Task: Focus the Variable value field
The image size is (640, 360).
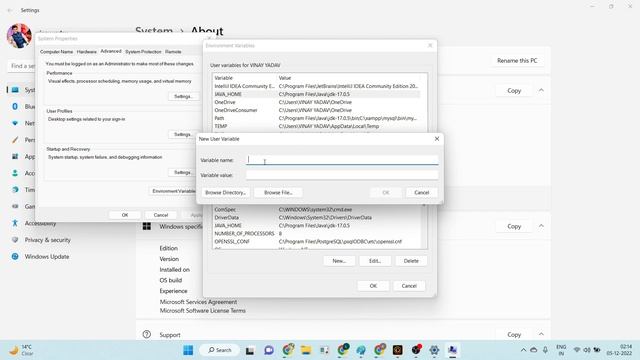Action: tap(342, 175)
